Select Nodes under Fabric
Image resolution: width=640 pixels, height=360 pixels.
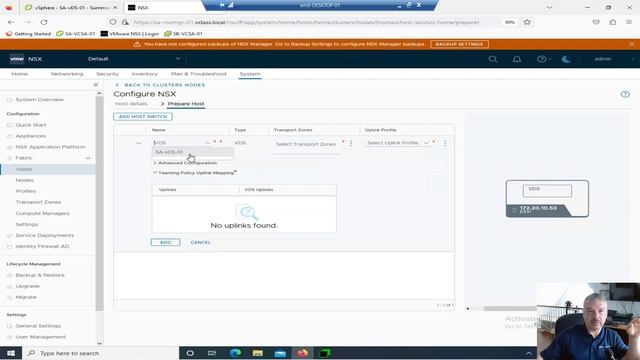[x=24, y=180]
